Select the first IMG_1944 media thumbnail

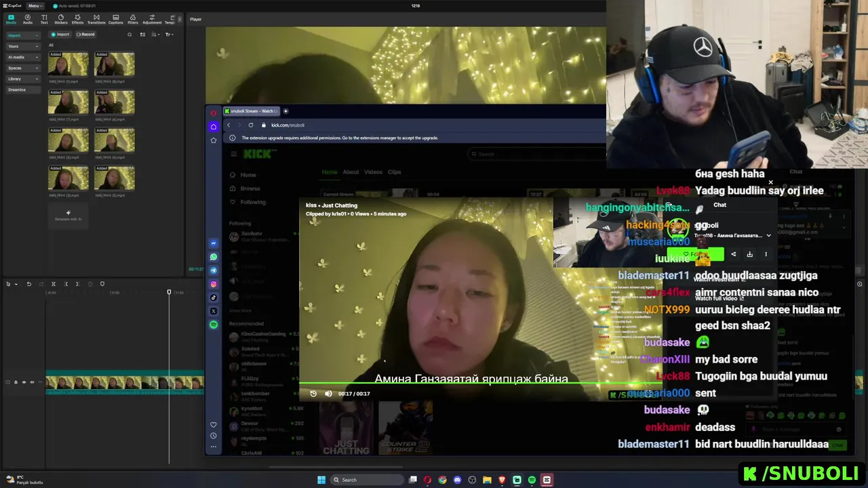click(x=68, y=64)
